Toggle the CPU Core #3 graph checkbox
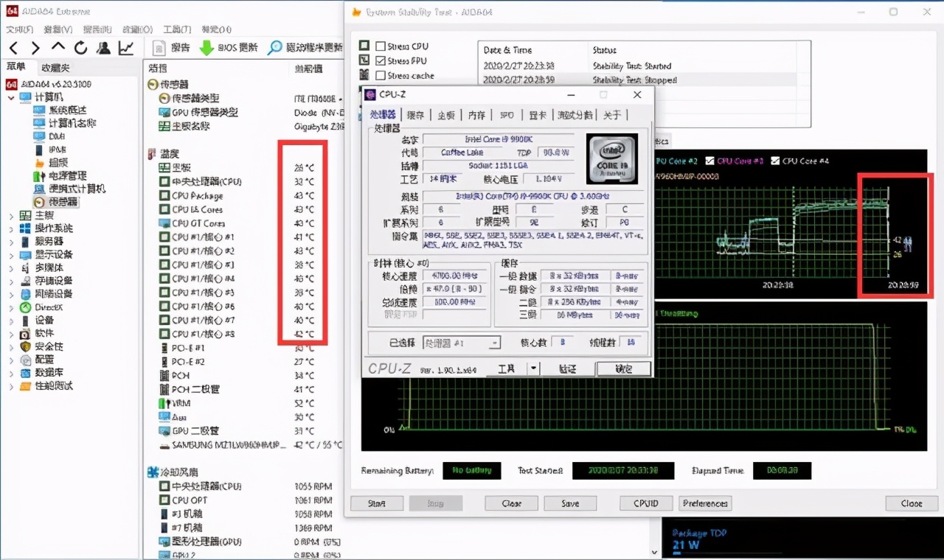The image size is (944, 560). click(x=710, y=161)
